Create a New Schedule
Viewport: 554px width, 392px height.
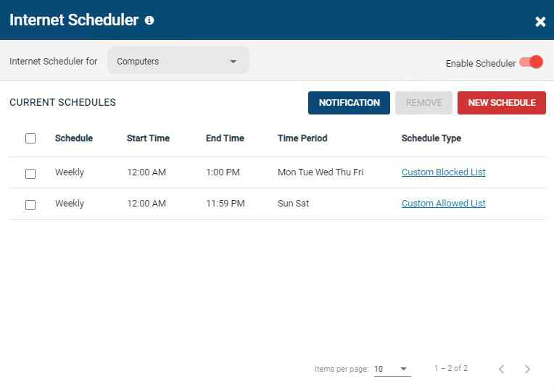[x=501, y=103]
